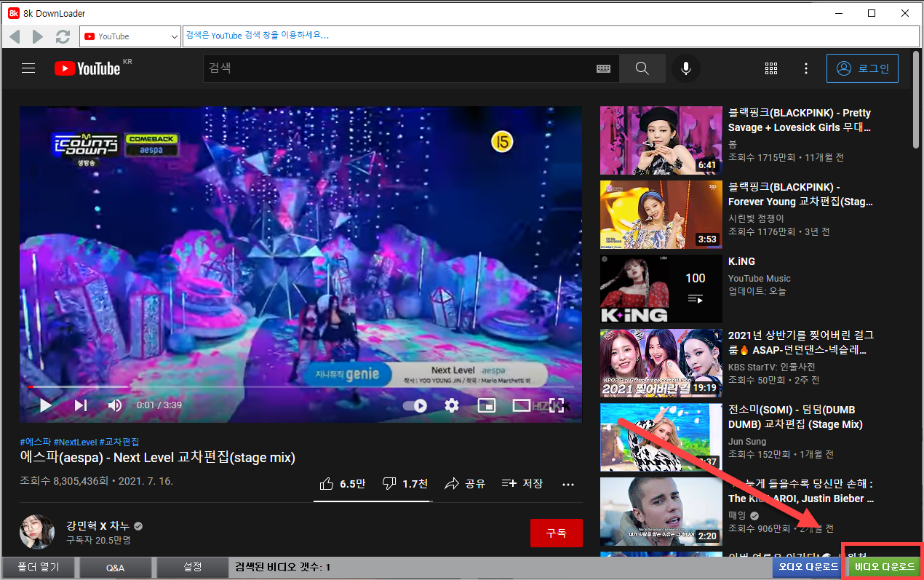Click the 0:01 / 3:39 time display

tap(159, 405)
